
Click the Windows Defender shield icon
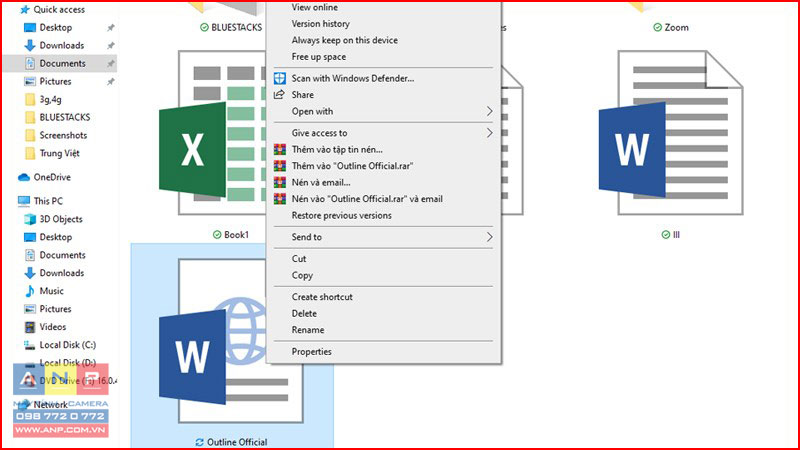(280, 78)
